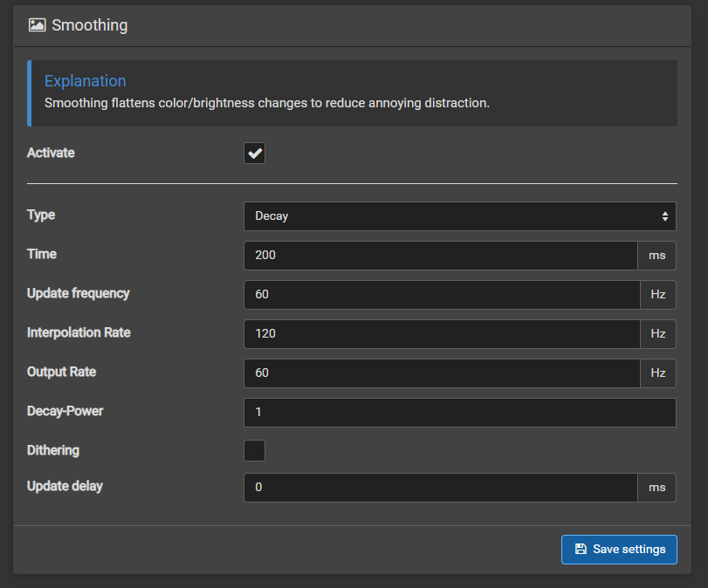Uncheck the Activate checkbox
The image size is (708, 588).
[254, 154]
